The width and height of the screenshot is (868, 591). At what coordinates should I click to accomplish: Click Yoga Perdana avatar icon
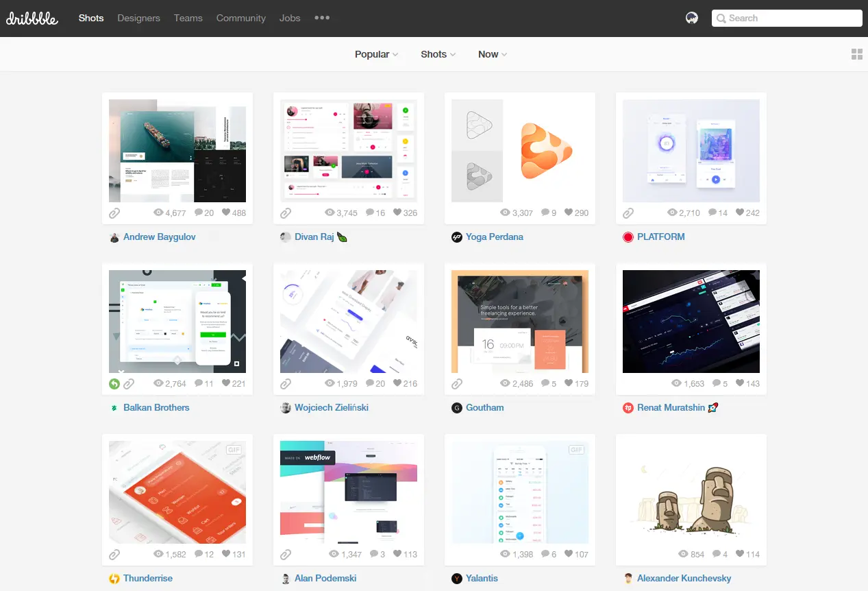tap(457, 237)
